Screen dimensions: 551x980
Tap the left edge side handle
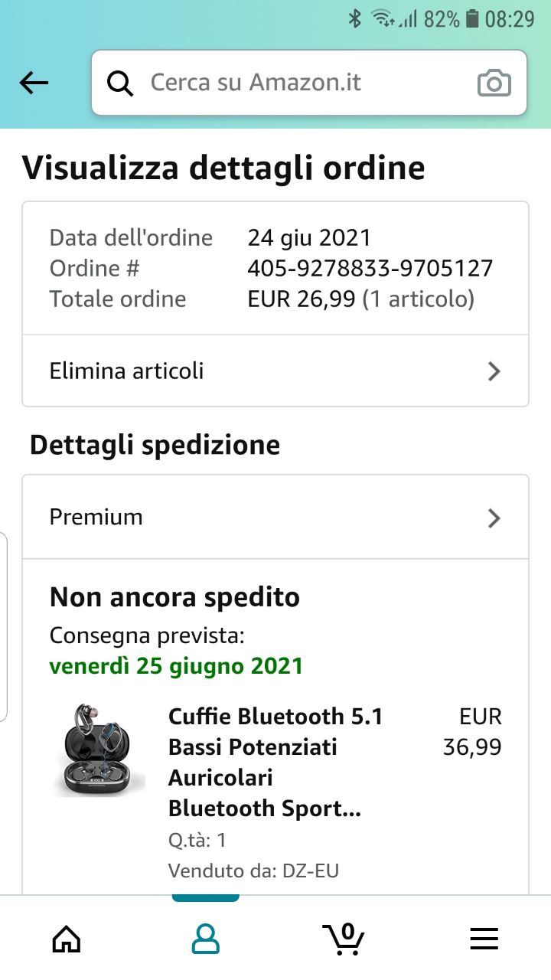4,626
